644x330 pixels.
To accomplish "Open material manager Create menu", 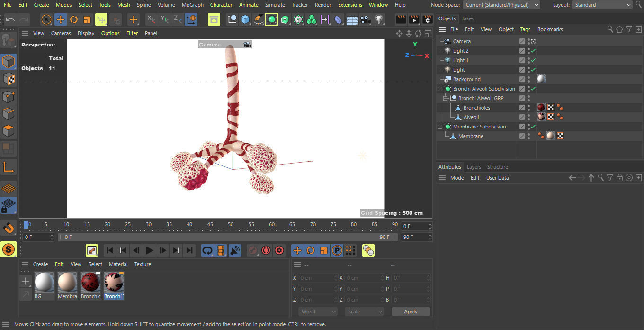I will pos(40,264).
